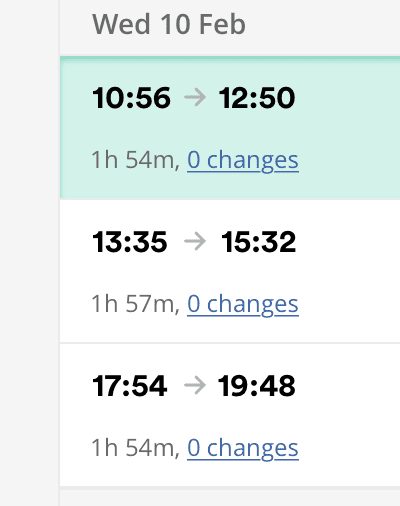Click the arrow icon after 17:54
This screenshot has height=506, width=400.
tap(195, 386)
